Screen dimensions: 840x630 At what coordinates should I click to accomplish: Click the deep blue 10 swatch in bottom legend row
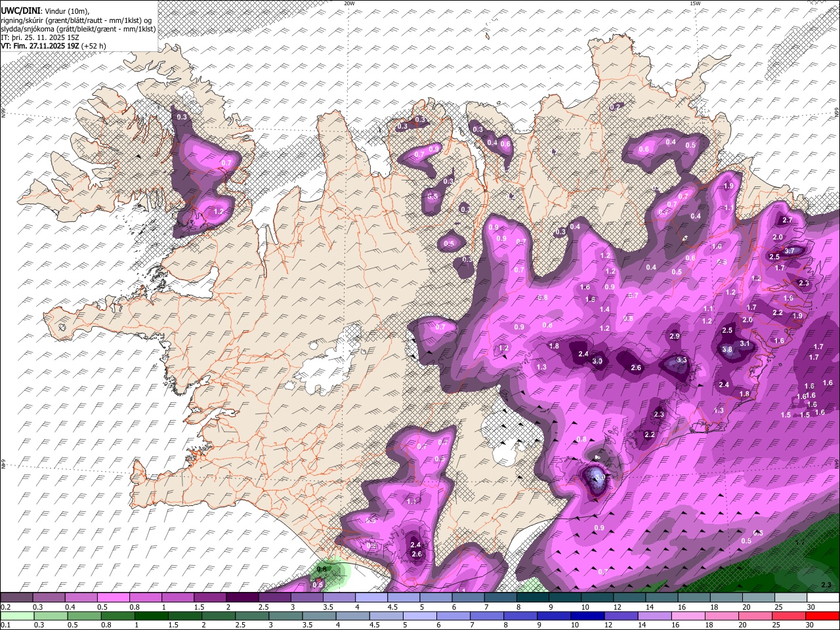[588, 616]
